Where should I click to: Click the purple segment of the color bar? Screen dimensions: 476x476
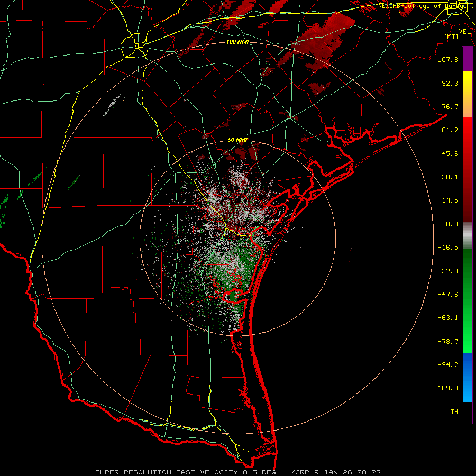(x=467, y=59)
